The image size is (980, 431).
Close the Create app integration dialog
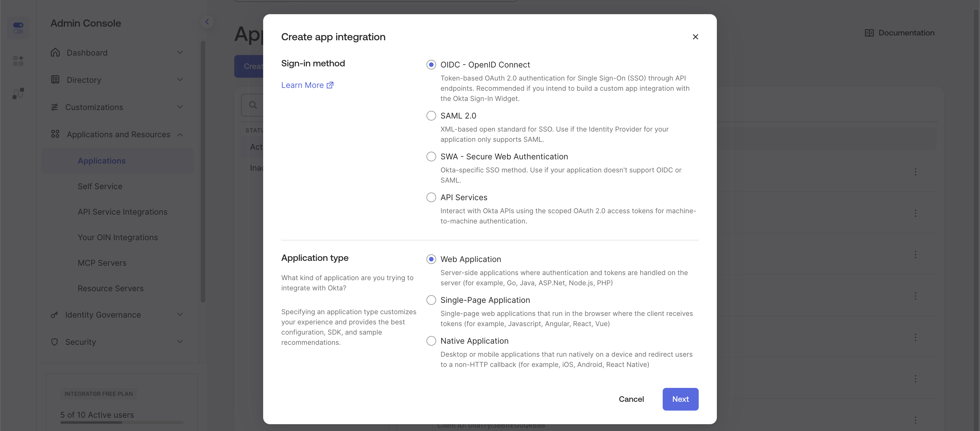click(695, 37)
